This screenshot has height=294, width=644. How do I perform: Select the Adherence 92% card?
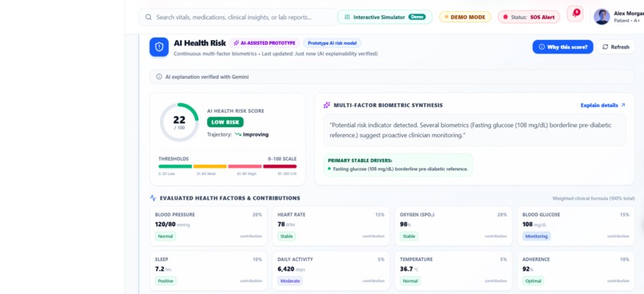click(x=576, y=271)
